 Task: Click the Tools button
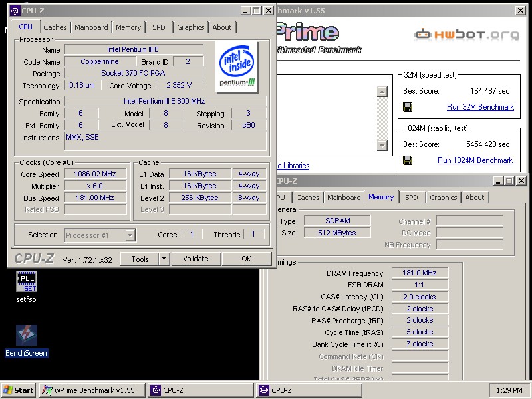[140, 259]
